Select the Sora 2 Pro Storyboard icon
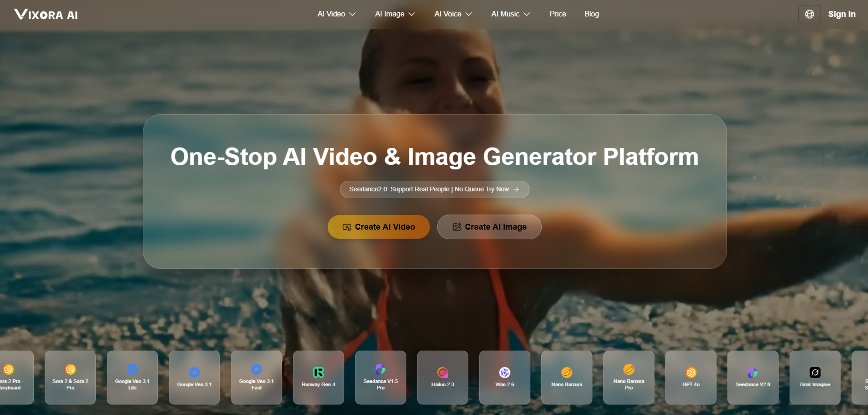 pyautogui.click(x=8, y=369)
